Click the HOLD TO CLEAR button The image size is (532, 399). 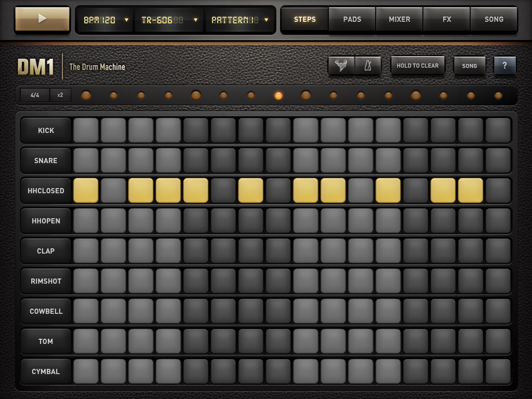point(418,65)
